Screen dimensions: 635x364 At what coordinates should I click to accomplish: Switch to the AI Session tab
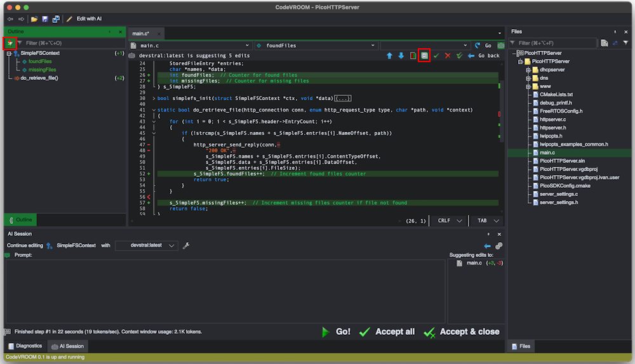click(68, 346)
